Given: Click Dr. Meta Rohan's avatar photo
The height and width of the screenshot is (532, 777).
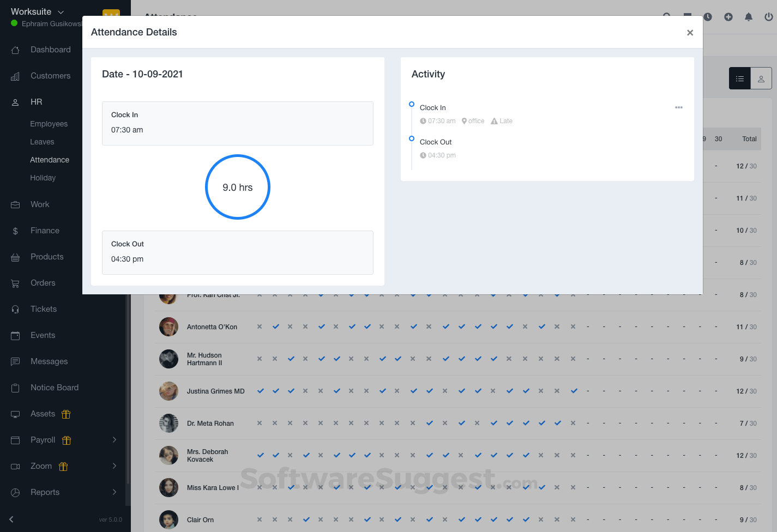Looking at the screenshot, I should 168,423.
